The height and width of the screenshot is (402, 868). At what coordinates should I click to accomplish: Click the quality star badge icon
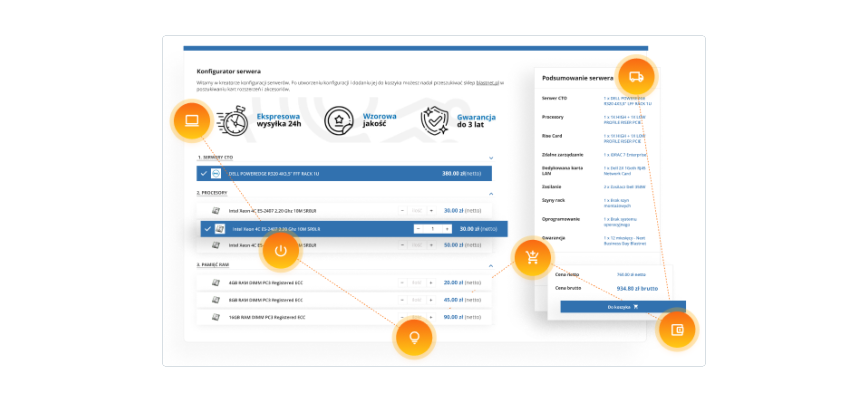[x=339, y=121]
